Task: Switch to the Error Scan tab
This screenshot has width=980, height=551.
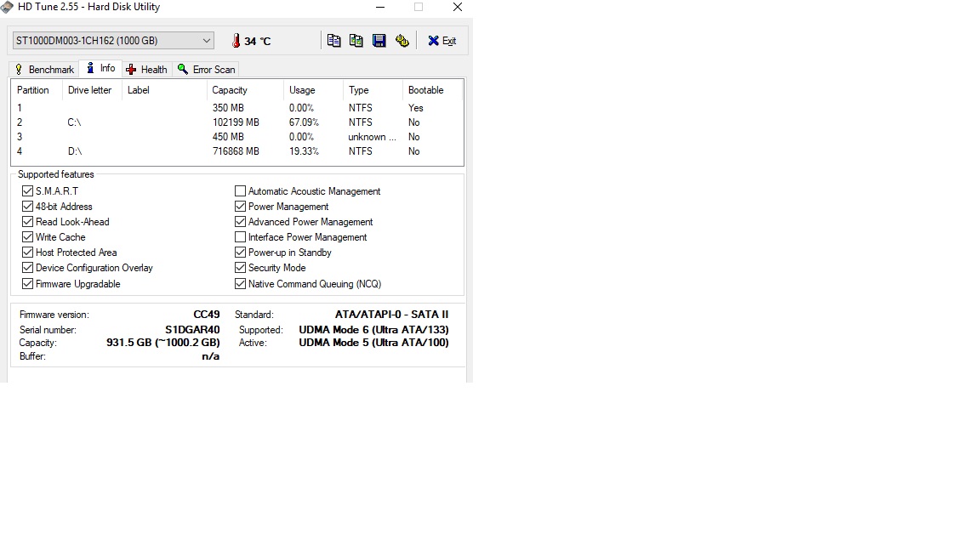Action: 206,70
